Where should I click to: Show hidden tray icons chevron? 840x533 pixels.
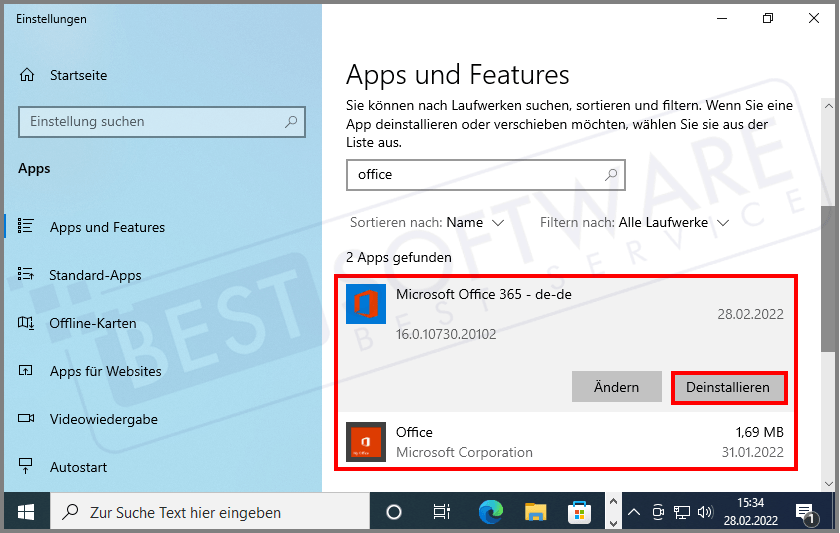(x=634, y=513)
